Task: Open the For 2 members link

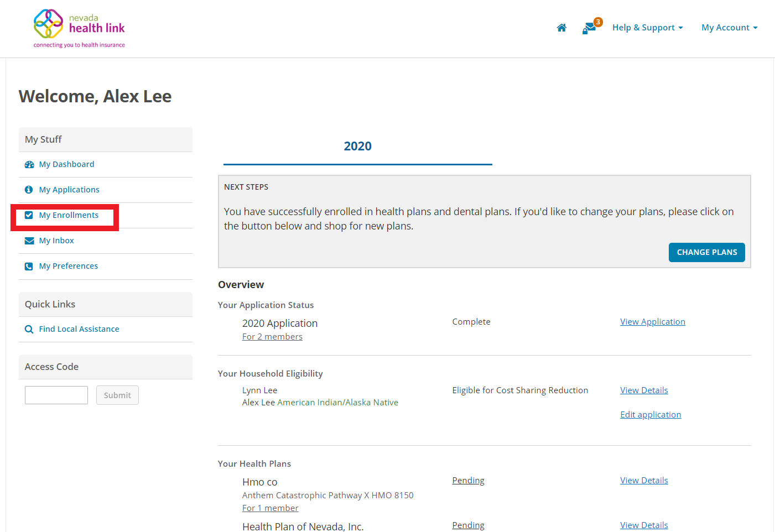Action: [272, 337]
